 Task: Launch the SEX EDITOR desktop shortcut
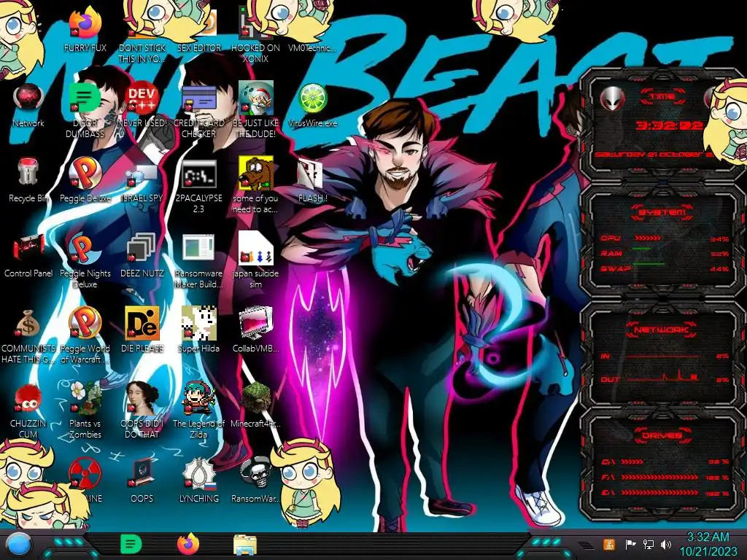199,23
